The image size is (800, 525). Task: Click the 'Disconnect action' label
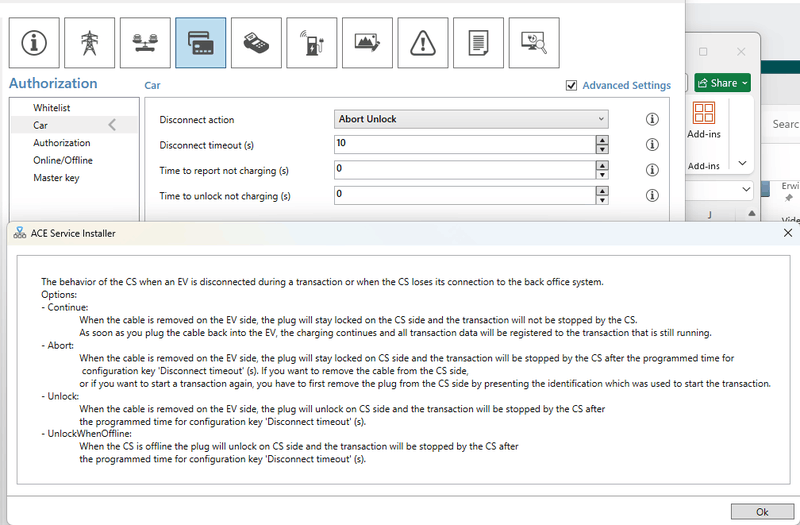[x=196, y=120]
